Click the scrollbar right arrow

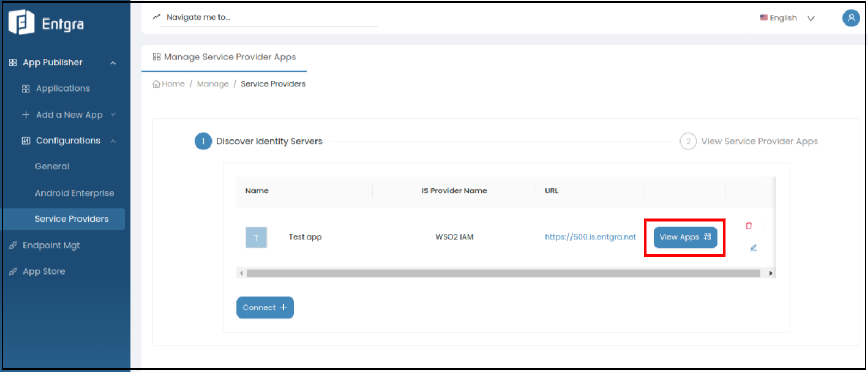[x=770, y=273]
